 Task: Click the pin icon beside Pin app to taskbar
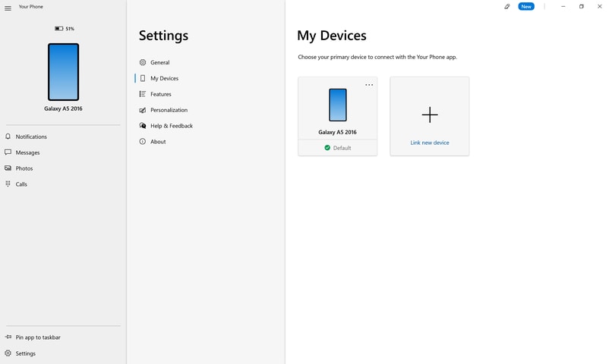pos(8,337)
